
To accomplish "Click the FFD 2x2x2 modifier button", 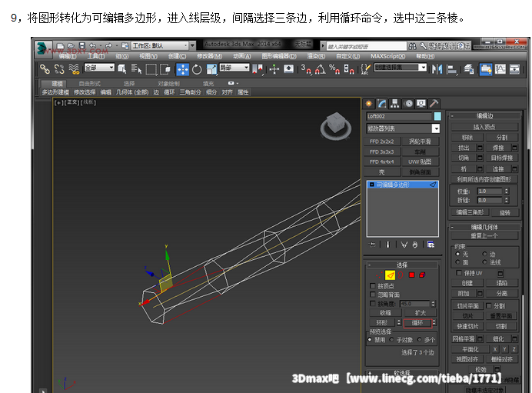I will tap(382, 142).
